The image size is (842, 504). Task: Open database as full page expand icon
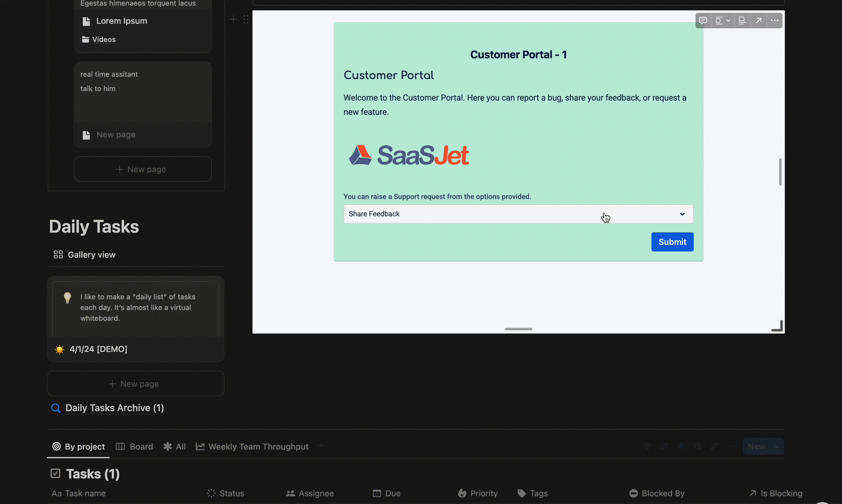(x=714, y=446)
